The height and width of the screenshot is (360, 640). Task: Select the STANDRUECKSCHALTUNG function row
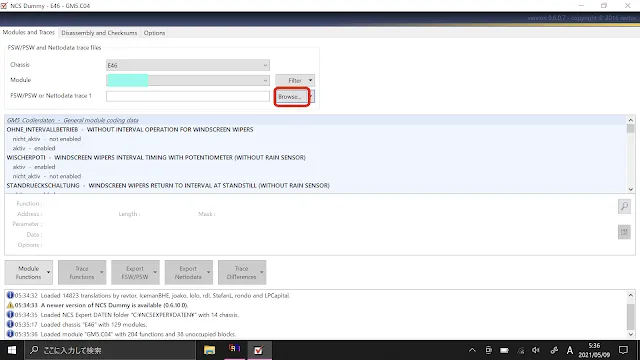pyautogui.click(x=316, y=185)
